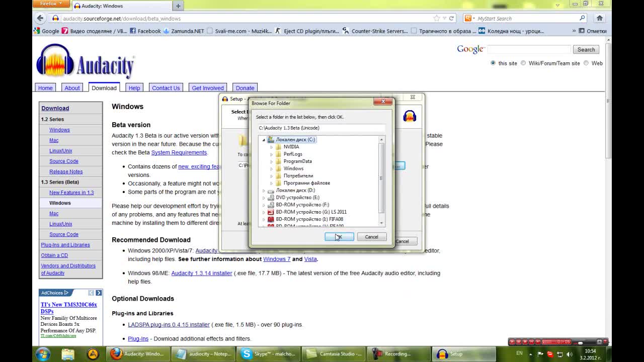Click the folder tree vertical scrollbar thumb
The width and height of the screenshot is (644, 362).
(381, 177)
